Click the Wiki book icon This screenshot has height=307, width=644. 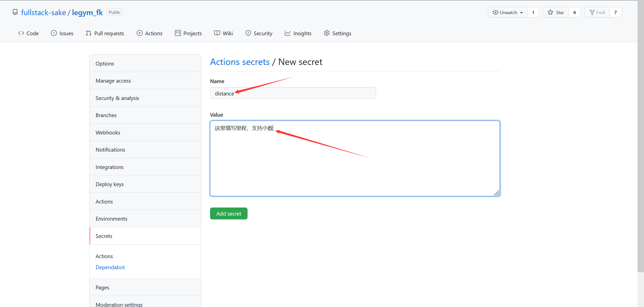(x=217, y=33)
